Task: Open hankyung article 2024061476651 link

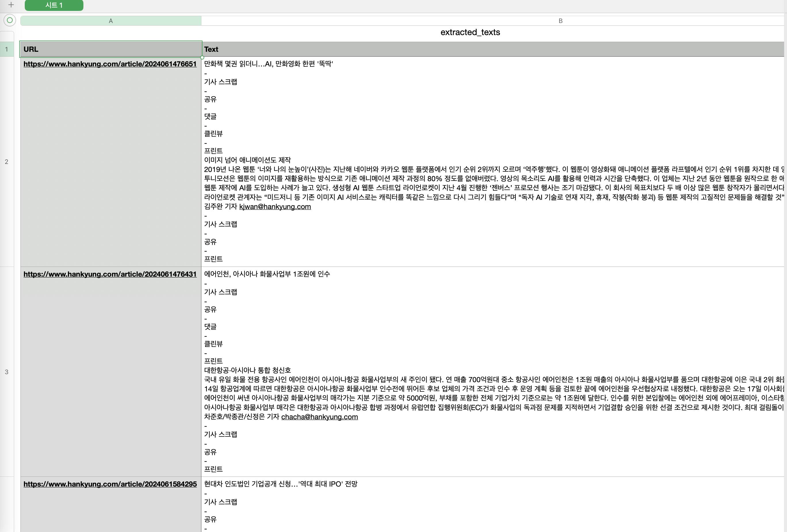Action: 110,64
